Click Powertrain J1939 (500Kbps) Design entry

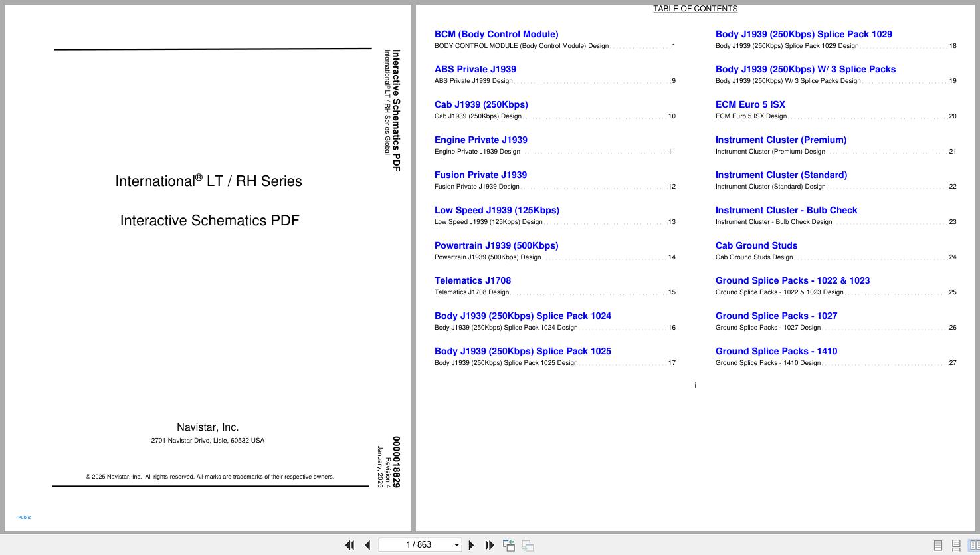tap(555, 257)
